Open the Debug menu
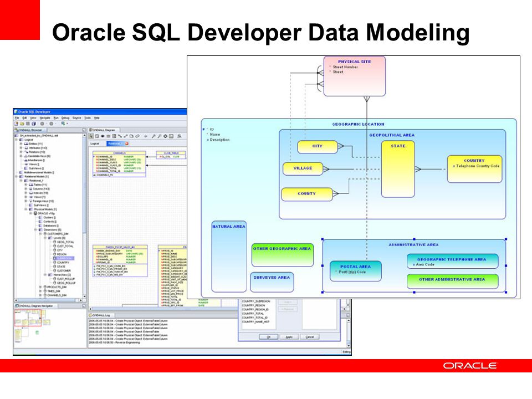Screen dimensions: 532x399 click(65, 117)
